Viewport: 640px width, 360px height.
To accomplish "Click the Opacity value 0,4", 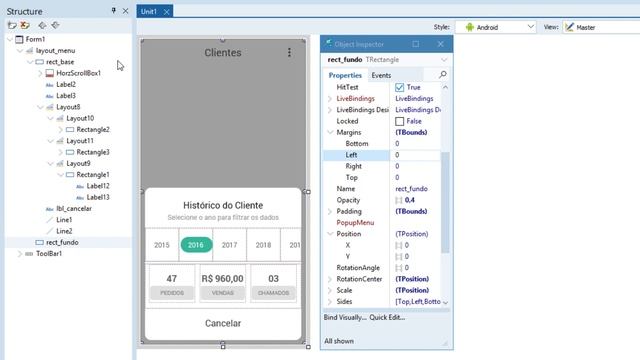I will [x=409, y=200].
